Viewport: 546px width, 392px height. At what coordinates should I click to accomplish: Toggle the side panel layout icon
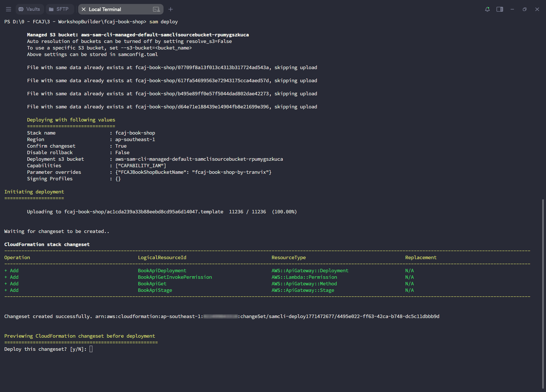[500, 9]
